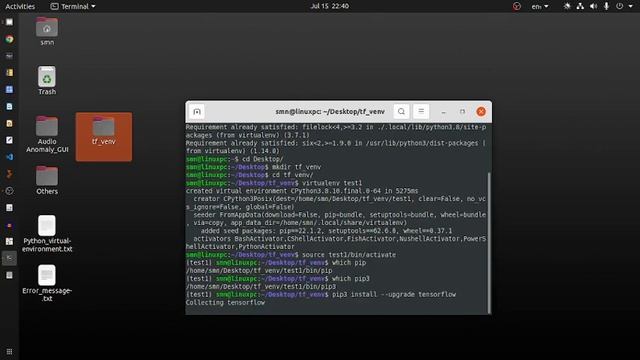Open the terminal hamburger menu
The width and height of the screenshot is (640, 360).
(x=421, y=111)
